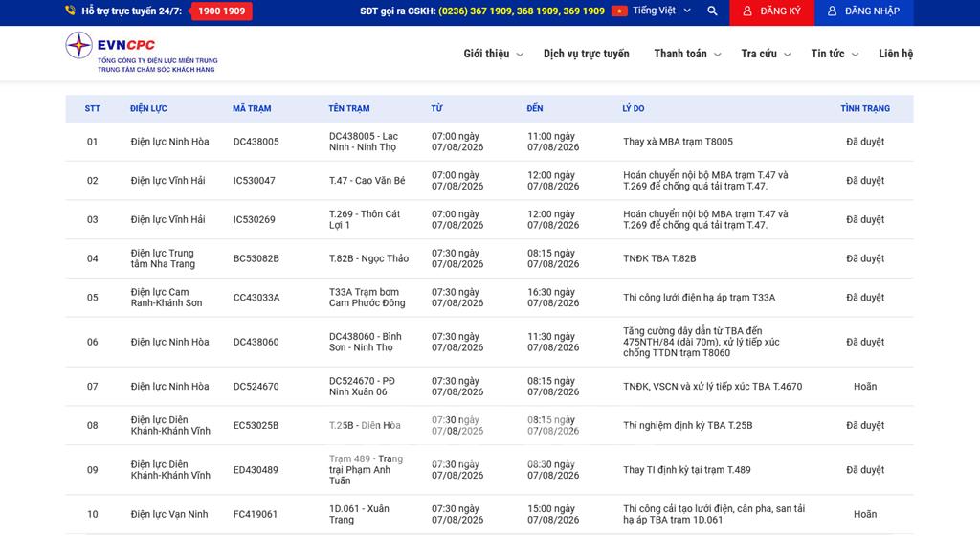Select station code DC438060
The image size is (980, 536).
pos(256,342)
